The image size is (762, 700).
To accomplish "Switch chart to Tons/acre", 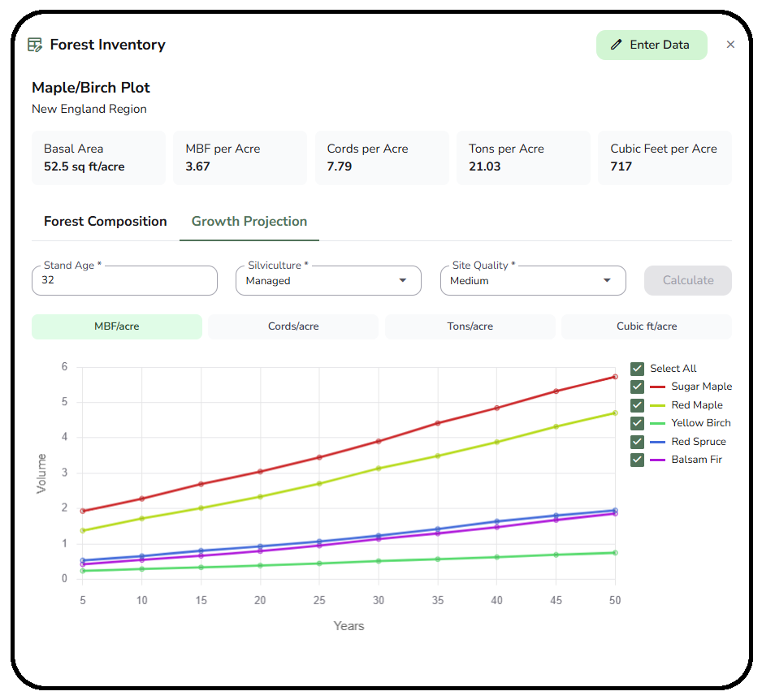I will coord(470,326).
